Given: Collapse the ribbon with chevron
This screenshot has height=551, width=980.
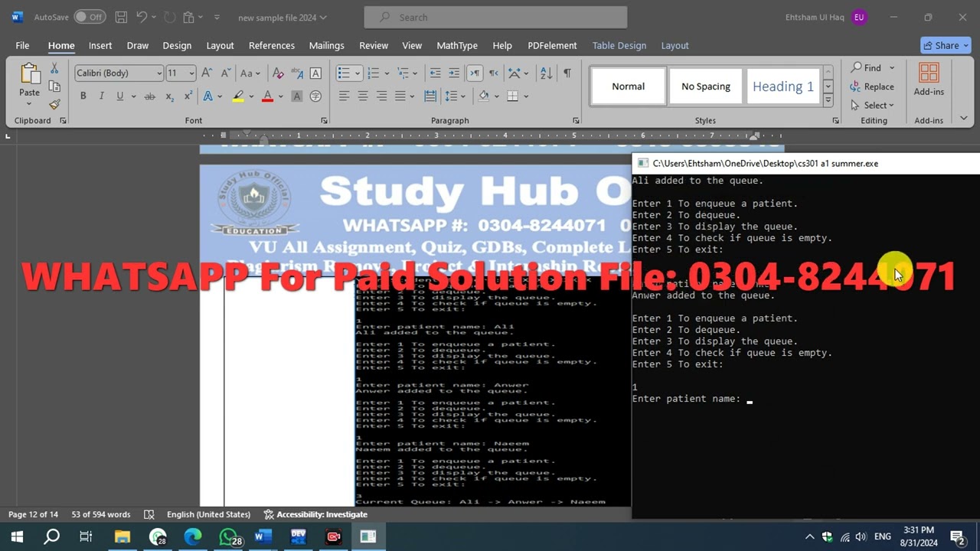Looking at the screenshot, I should point(964,118).
